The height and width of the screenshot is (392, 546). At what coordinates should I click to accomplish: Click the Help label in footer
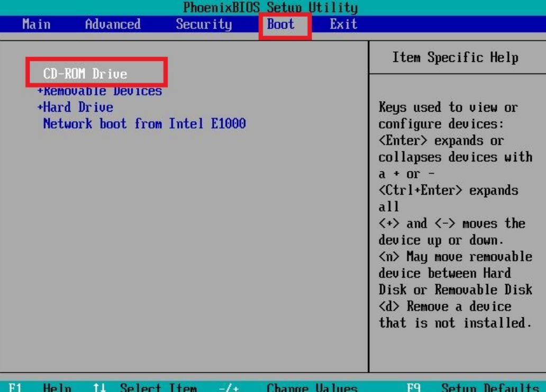point(57,388)
